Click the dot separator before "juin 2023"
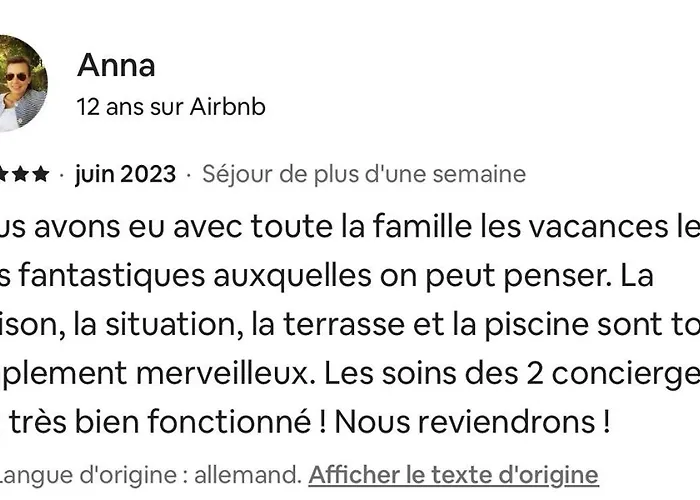 tap(62, 174)
